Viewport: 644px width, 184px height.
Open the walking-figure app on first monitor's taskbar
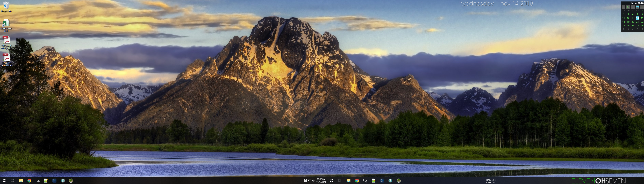click(63, 180)
